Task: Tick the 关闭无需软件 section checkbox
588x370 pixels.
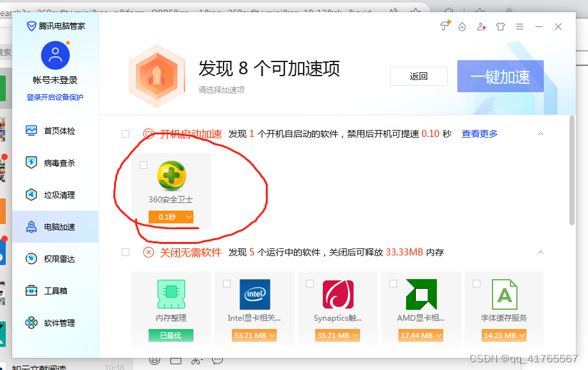Action: [126, 252]
